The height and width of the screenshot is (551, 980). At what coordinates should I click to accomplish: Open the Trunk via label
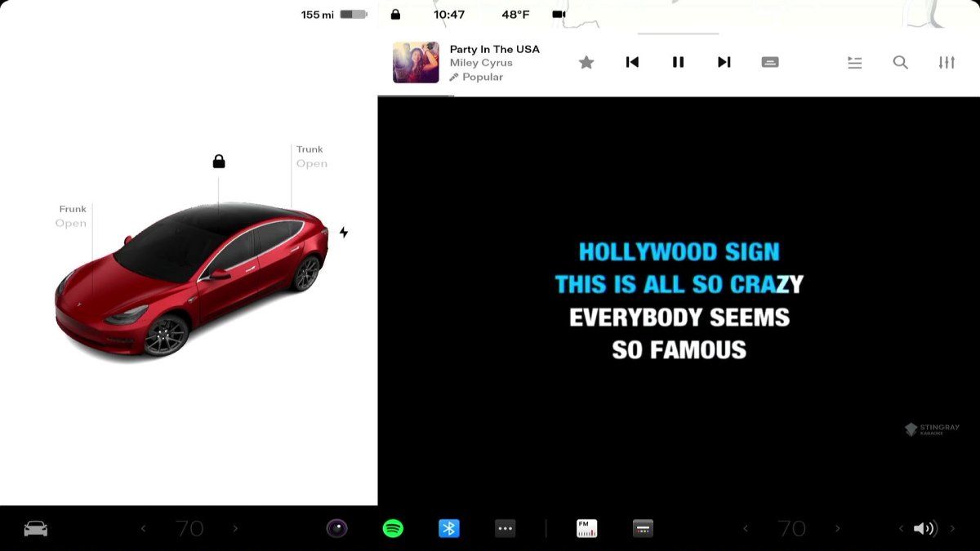pyautogui.click(x=311, y=157)
